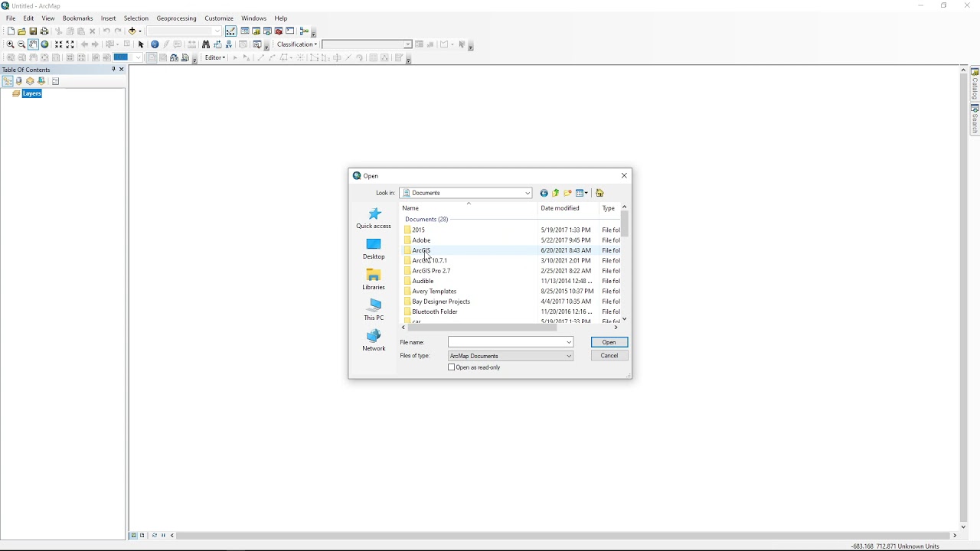Create a new map document
Viewport: 980px width, 551px height.
[11, 31]
